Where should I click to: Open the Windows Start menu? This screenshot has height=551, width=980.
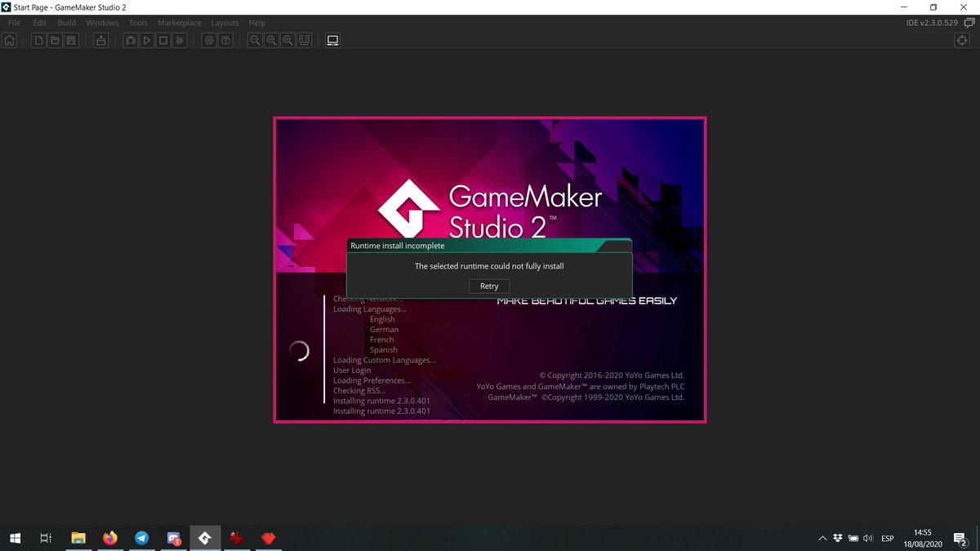[15, 538]
